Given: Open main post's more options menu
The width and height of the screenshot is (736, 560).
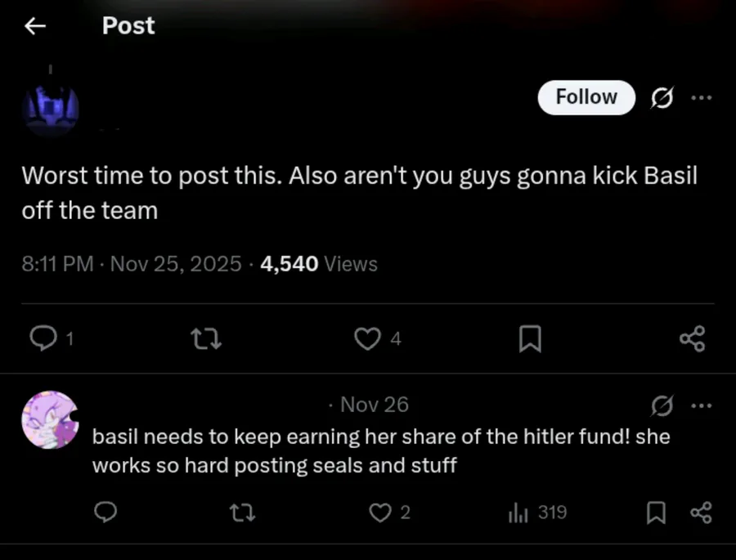Looking at the screenshot, I should coord(701,98).
